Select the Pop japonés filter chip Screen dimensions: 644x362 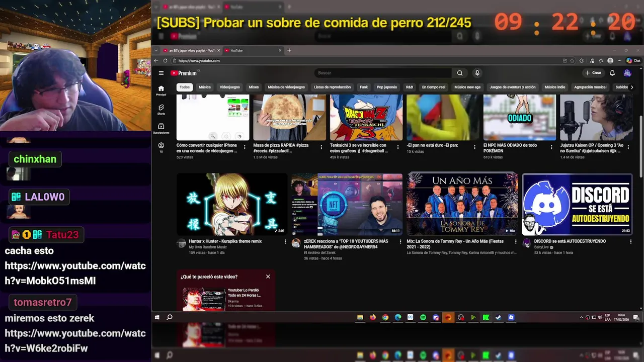point(387,87)
